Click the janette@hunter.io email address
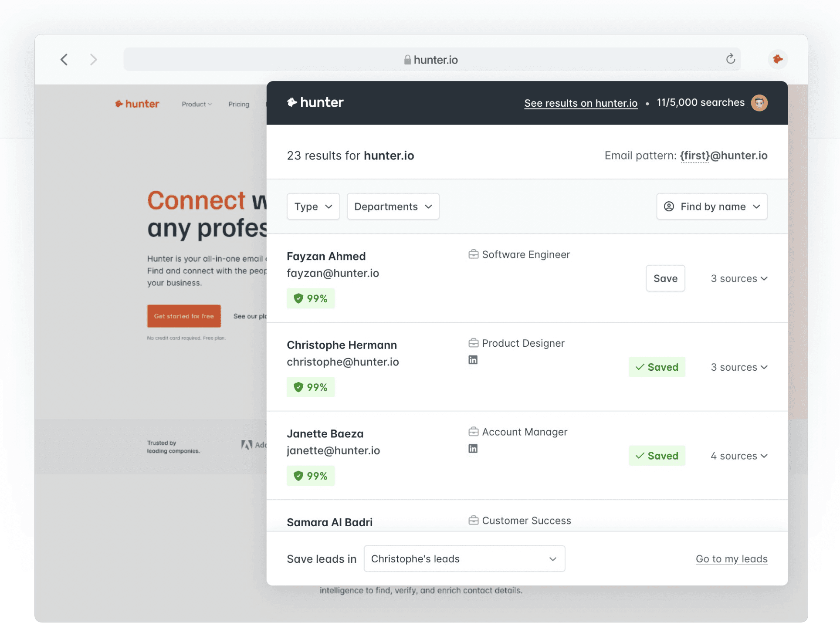 point(333,450)
